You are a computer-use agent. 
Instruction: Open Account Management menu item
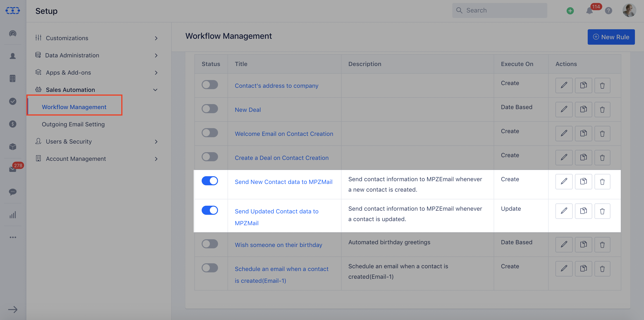tap(76, 158)
